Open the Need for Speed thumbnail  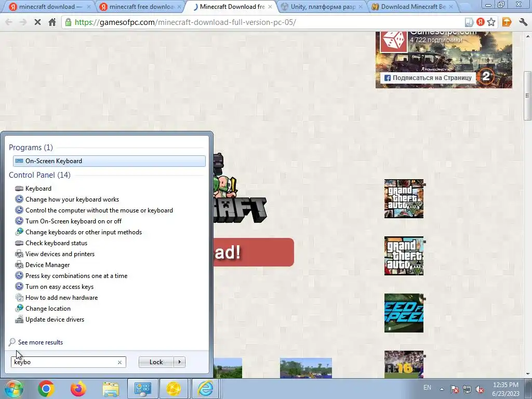coord(404,313)
